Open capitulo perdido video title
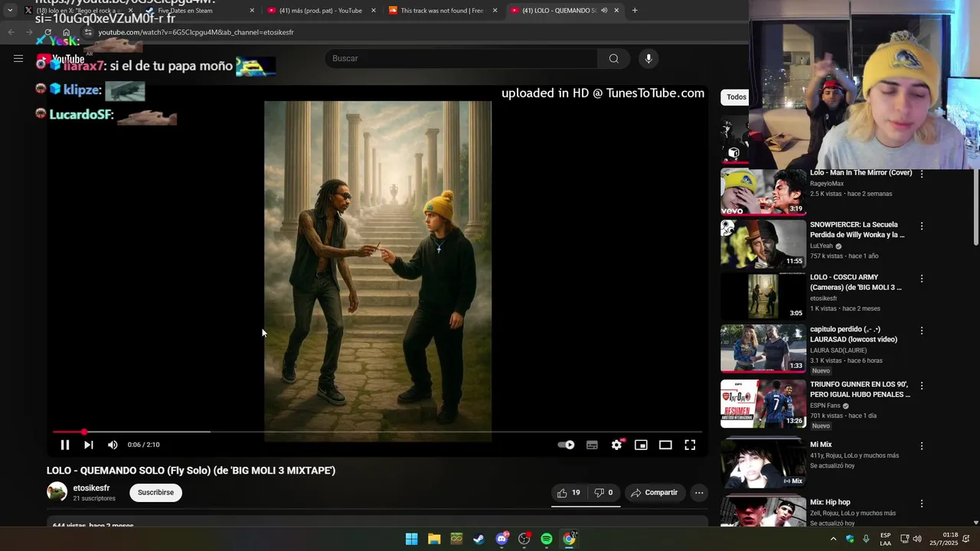Image resolution: width=980 pixels, height=551 pixels. pos(854,334)
